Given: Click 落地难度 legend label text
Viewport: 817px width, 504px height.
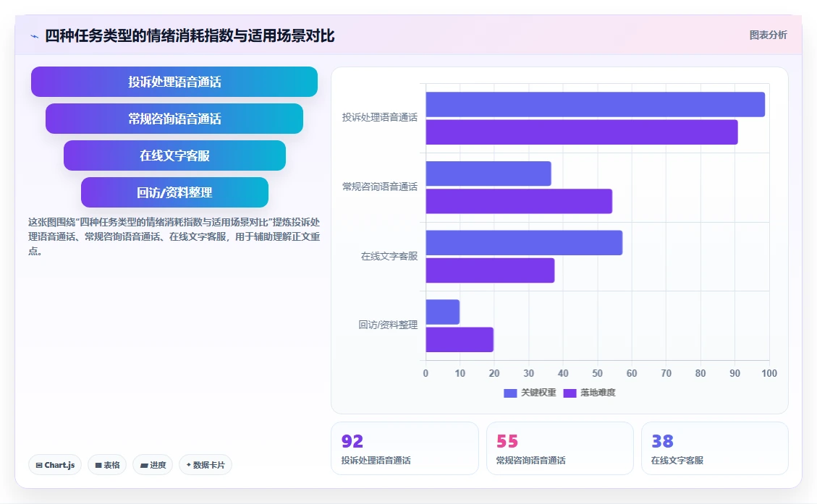Looking at the screenshot, I should (598, 393).
